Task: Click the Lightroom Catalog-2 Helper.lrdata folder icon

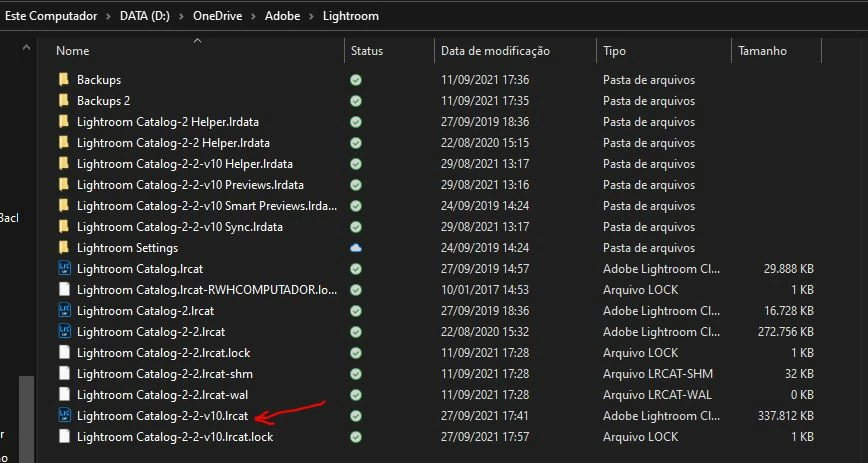Action: click(x=64, y=122)
